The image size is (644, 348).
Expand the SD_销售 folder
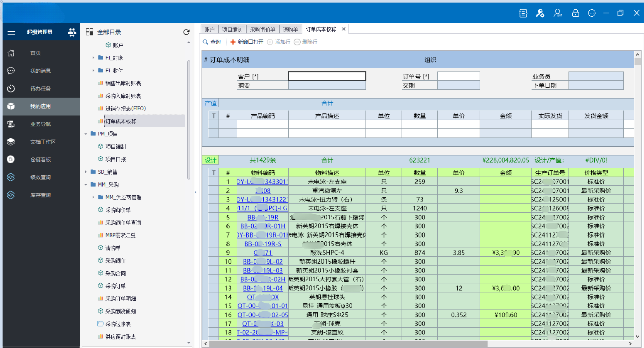point(86,172)
